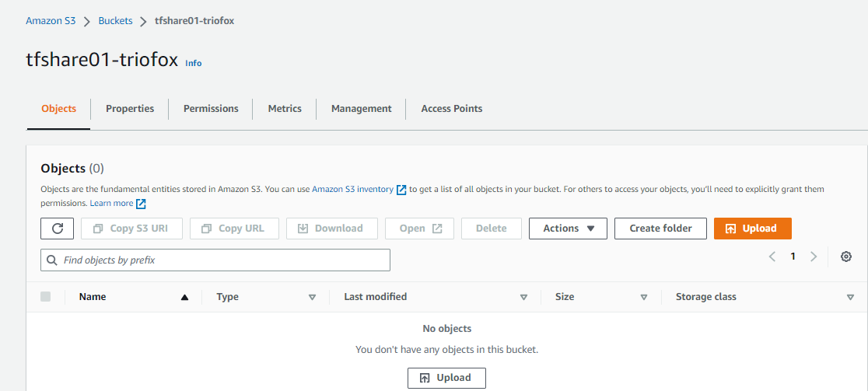The height and width of the screenshot is (391, 868).
Task: Open the Metrics tab
Action: (285, 109)
